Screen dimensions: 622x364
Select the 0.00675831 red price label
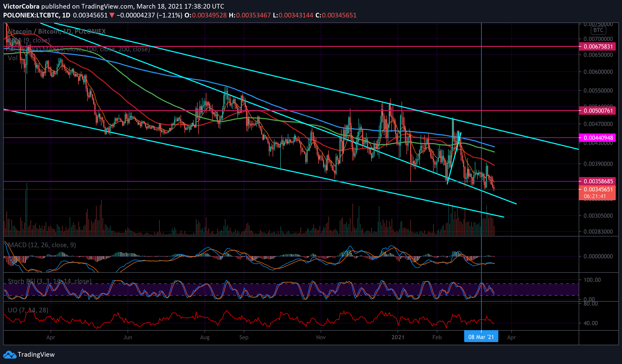[x=597, y=47]
